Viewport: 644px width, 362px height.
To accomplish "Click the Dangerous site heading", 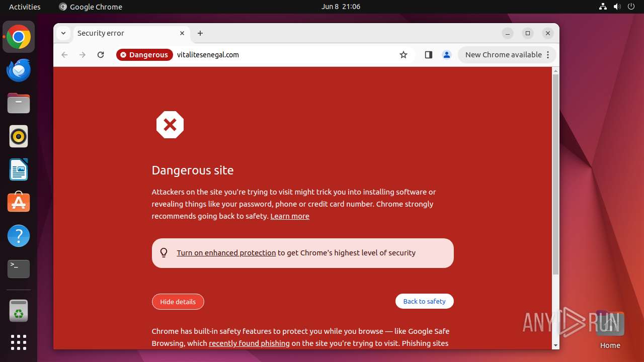I will 193,170.
